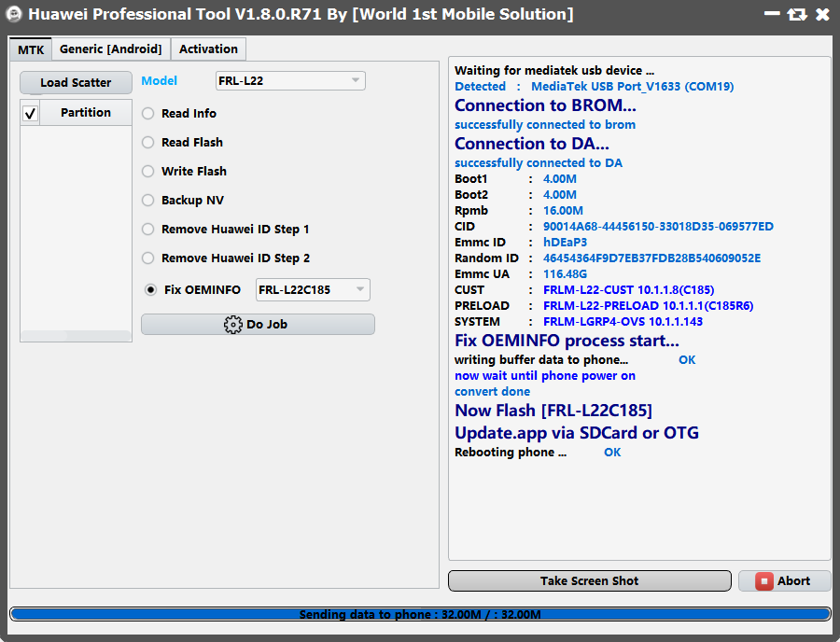
Task: Click the Do Job button
Action: click(258, 325)
